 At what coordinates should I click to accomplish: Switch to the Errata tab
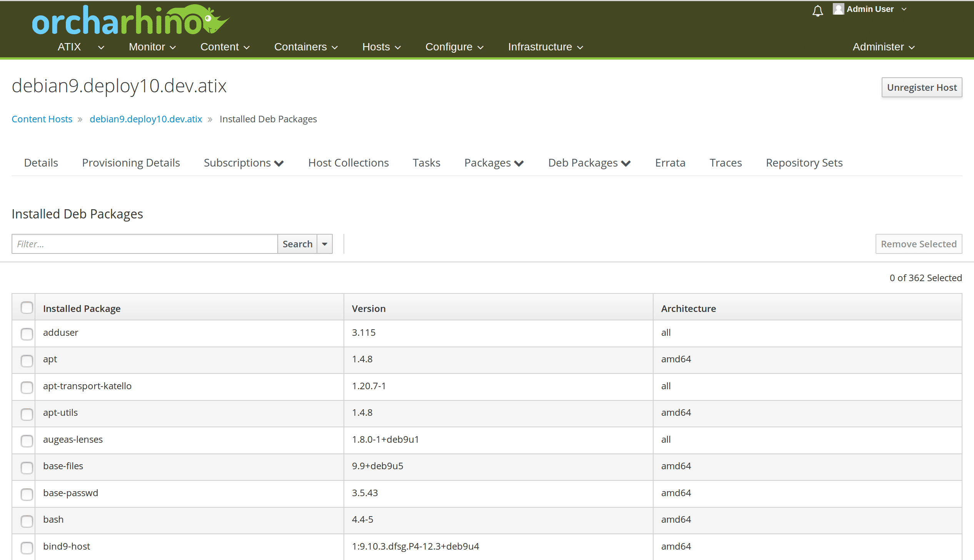pyautogui.click(x=670, y=163)
